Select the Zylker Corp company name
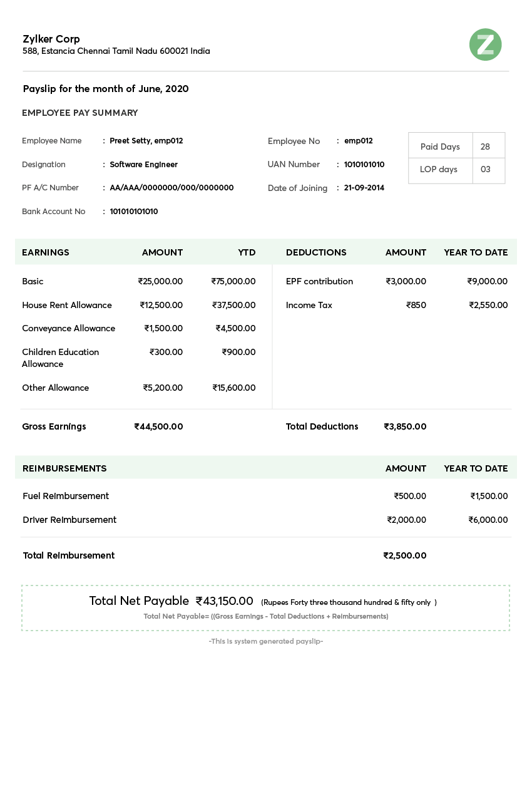This screenshot has height=789, width=532. 51,39
